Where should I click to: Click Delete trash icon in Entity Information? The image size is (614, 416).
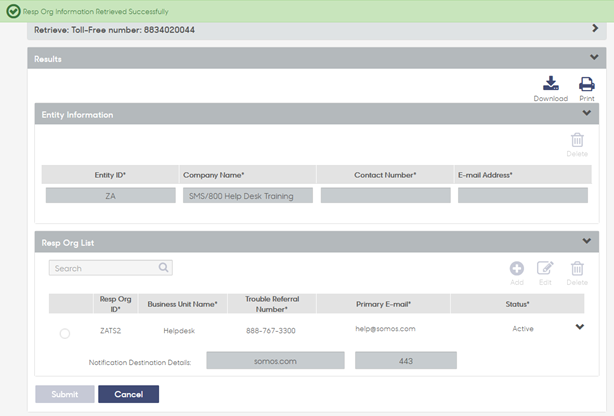pyautogui.click(x=577, y=140)
